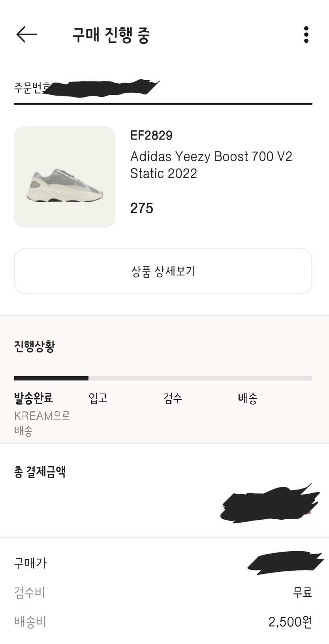Tap the EF2829 model code
The image size is (329, 644).
[151, 136]
